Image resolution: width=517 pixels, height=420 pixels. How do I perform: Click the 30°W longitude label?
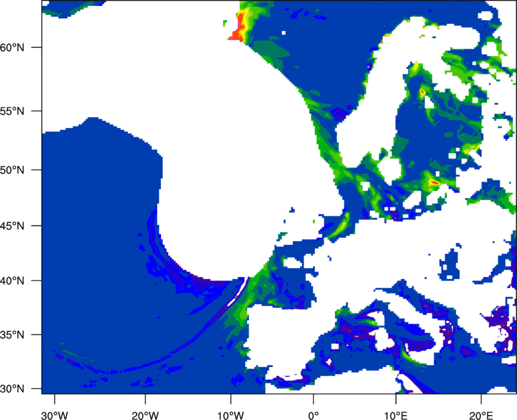(x=54, y=415)
